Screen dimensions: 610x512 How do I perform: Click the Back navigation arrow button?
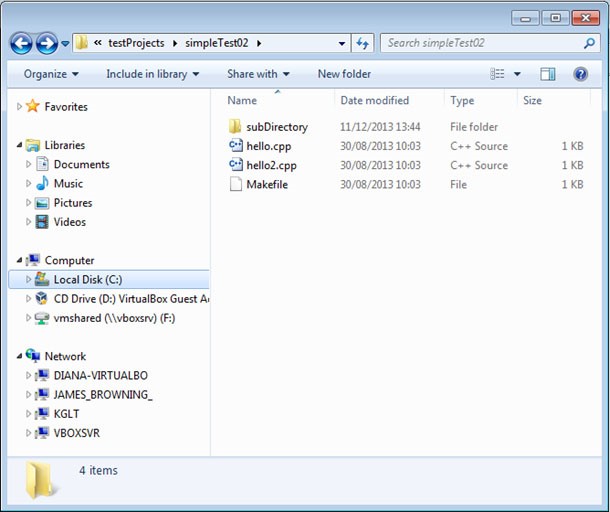click(x=21, y=43)
